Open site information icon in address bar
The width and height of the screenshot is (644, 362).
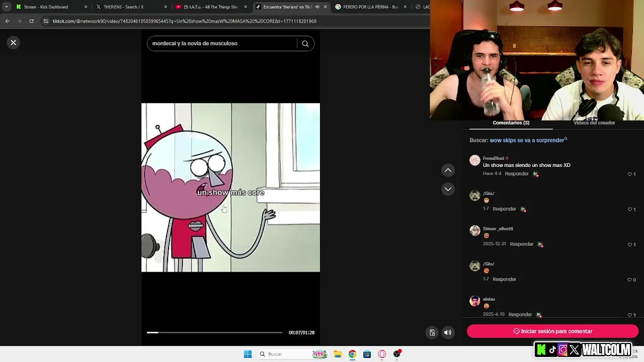[46, 21]
